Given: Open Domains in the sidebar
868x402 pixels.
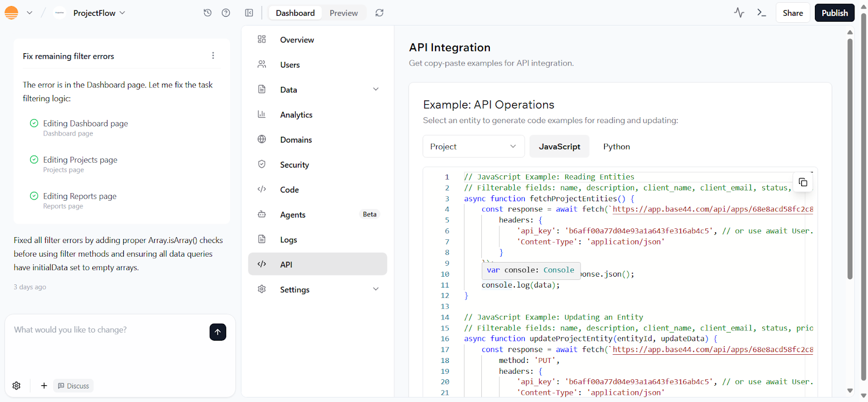Looking at the screenshot, I should [317, 139].
